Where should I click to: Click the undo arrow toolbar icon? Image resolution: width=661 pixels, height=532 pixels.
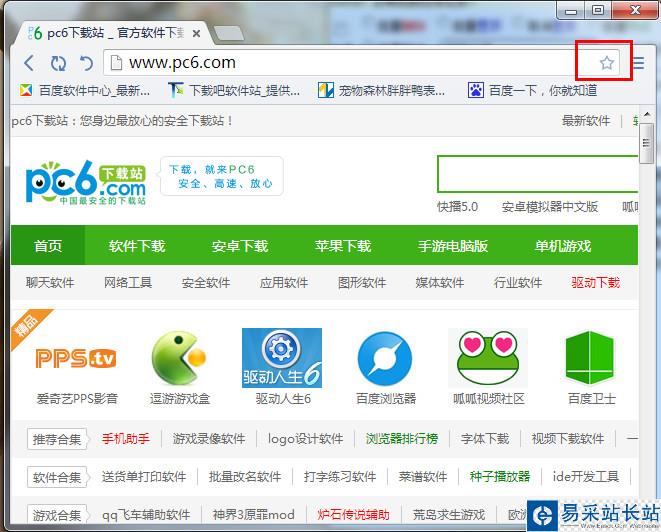(x=86, y=63)
